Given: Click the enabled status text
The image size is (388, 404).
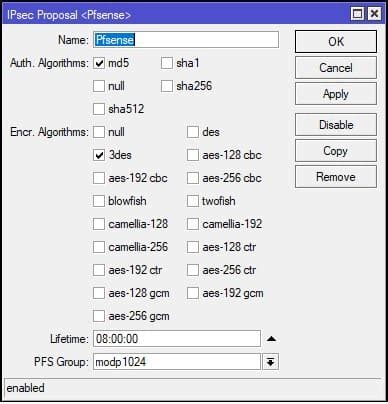Looking at the screenshot, I should coord(26,388).
